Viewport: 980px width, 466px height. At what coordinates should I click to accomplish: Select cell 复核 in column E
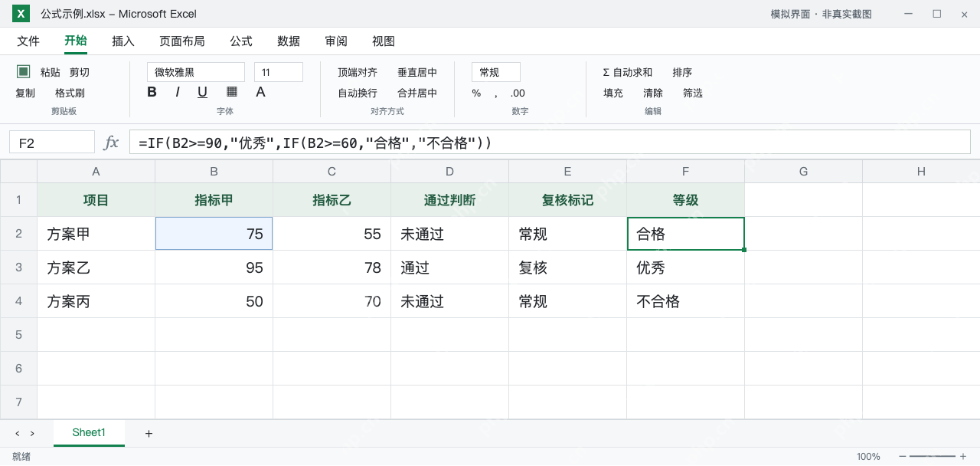click(568, 267)
